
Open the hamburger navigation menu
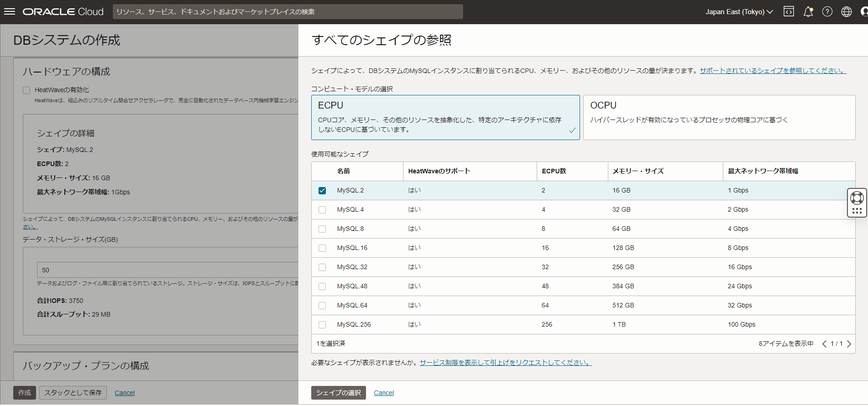[10, 12]
